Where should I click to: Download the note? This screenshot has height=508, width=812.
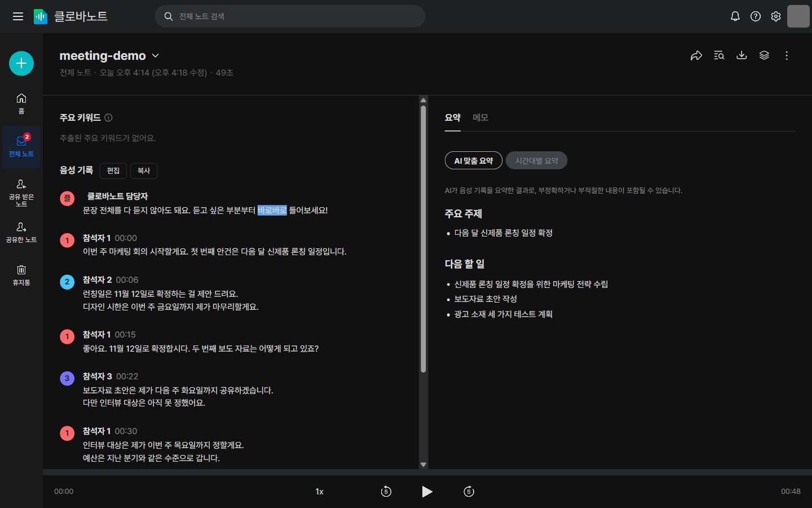(742, 55)
